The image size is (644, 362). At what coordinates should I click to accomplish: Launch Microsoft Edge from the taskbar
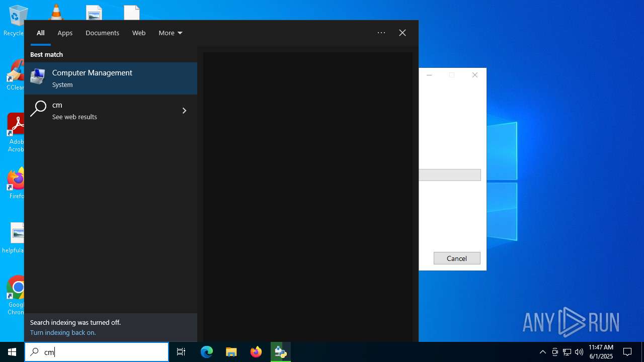[207, 352]
